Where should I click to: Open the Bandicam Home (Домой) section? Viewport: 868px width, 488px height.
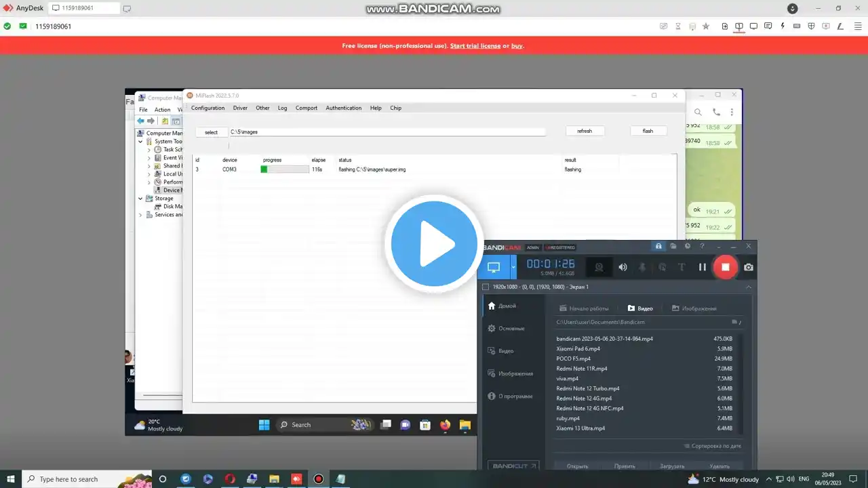[502, 306]
